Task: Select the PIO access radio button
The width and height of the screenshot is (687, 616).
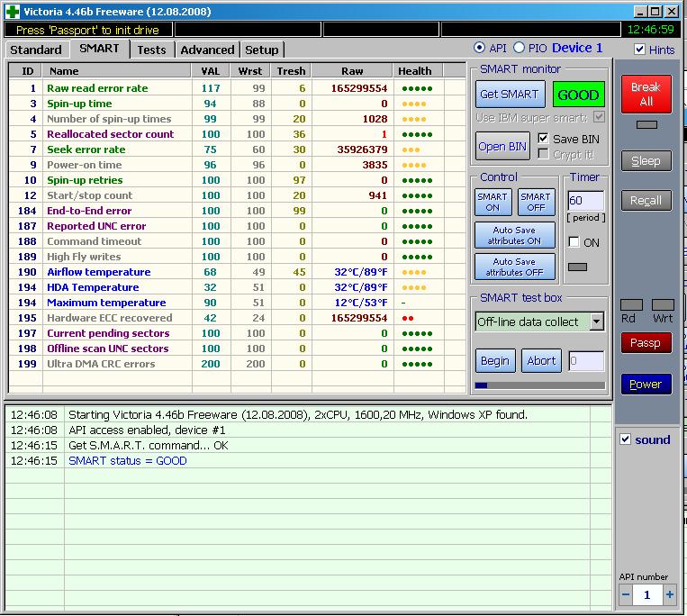Action: point(519,48)
